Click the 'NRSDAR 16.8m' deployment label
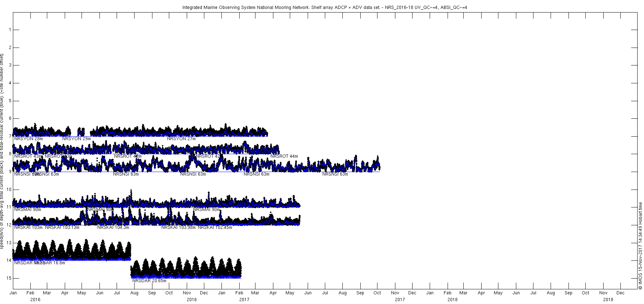This screenshot has height=304, width=644. 50,263
